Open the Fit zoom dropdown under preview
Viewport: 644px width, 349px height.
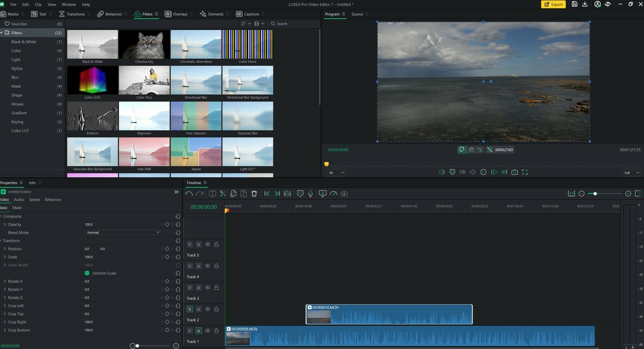click(336, 172)
